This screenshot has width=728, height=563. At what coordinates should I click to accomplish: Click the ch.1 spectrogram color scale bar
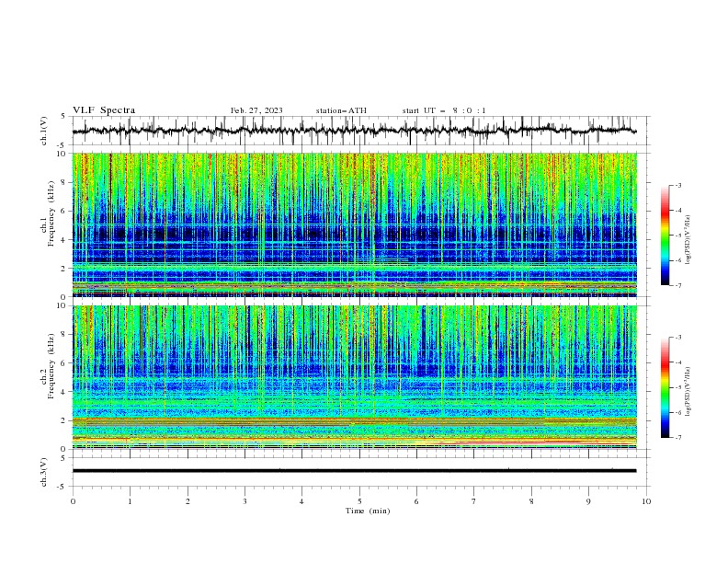665,236
